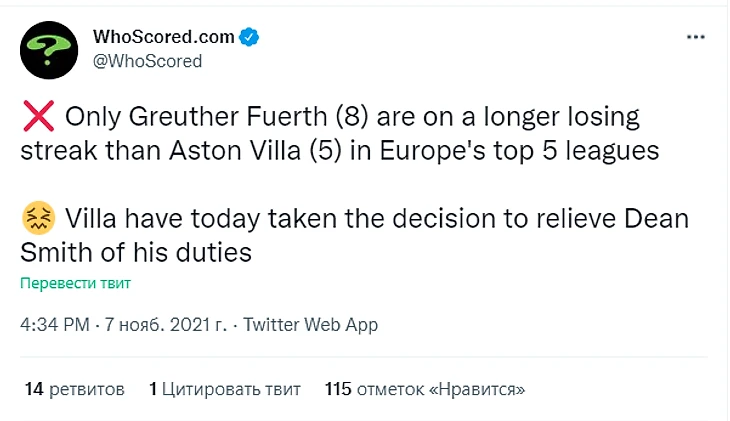Click the confounded face emoji
This screenshot has width=730, height=421.
point(39,219)
